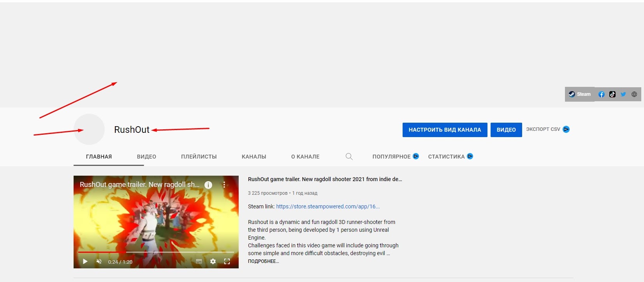Click the video title overlay in player
This screenshot has height=282, width=644.
coord(139,185)
